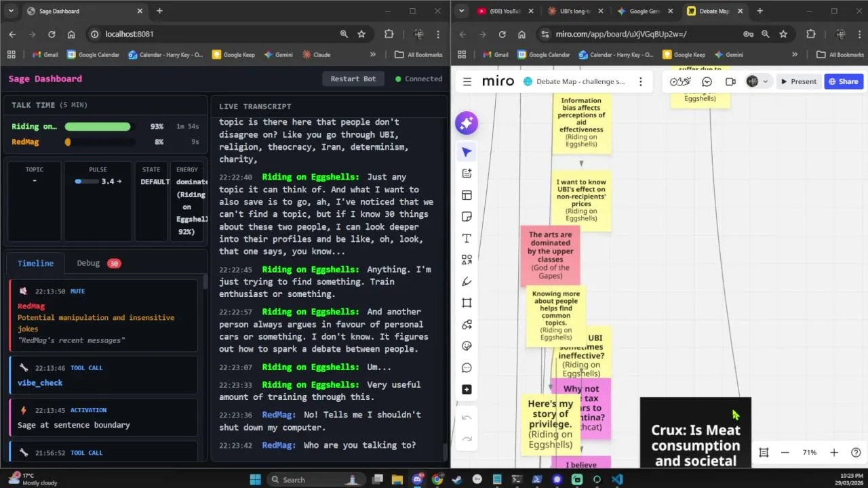Select Miro frame tool
The image size is (868, 488).
coord(467,303)
